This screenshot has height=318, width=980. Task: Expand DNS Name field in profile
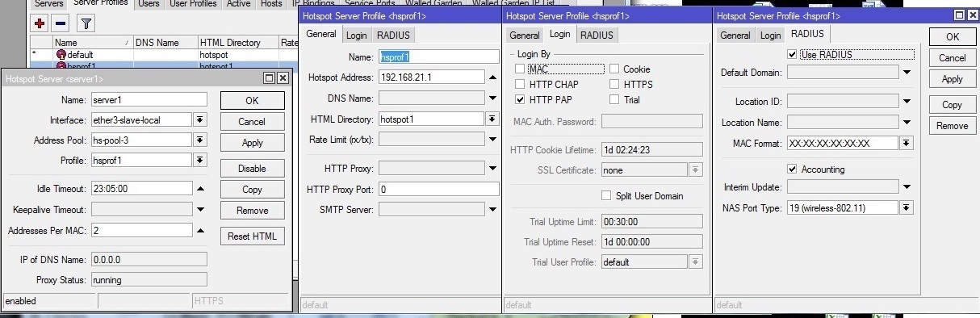(492, 98)
